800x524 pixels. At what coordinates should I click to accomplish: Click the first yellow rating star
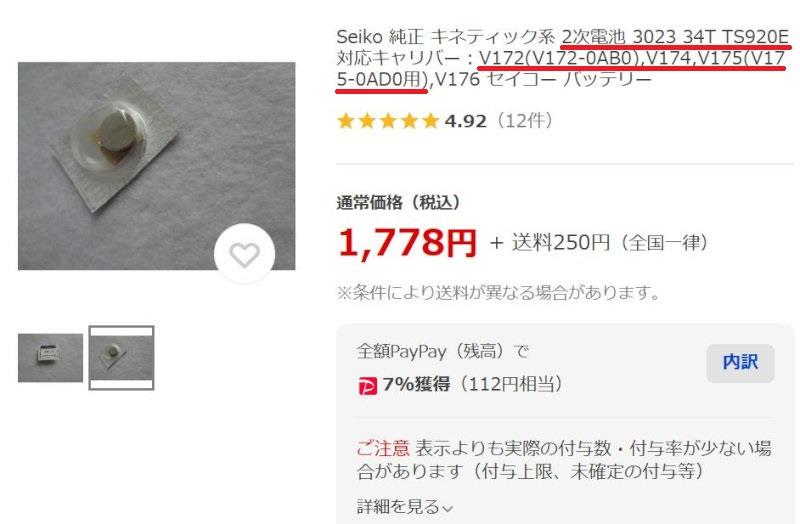[346, 121]
